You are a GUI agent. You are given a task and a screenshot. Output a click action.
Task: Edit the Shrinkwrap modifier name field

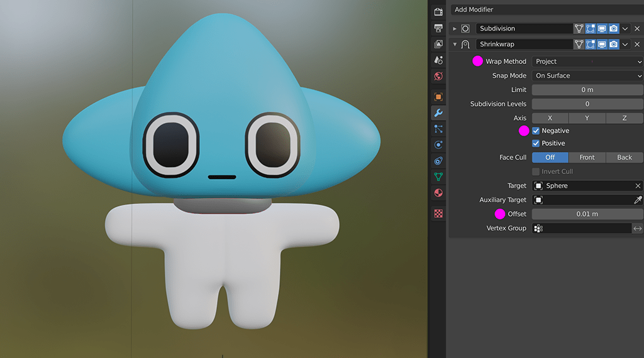524,44
